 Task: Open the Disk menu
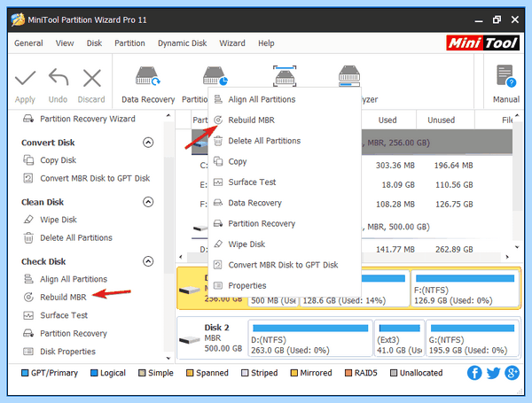[94, 43]
